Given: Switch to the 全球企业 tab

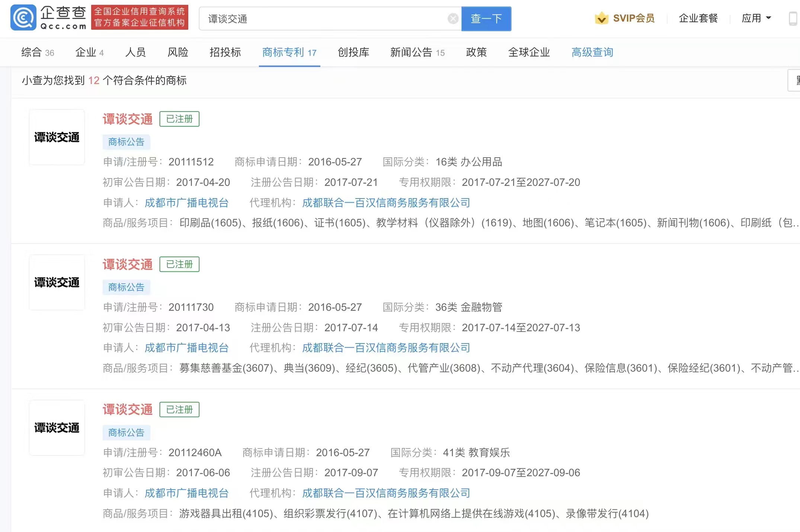Looking at the screenshot, I should pyautogui.click(x=529, y=52).
